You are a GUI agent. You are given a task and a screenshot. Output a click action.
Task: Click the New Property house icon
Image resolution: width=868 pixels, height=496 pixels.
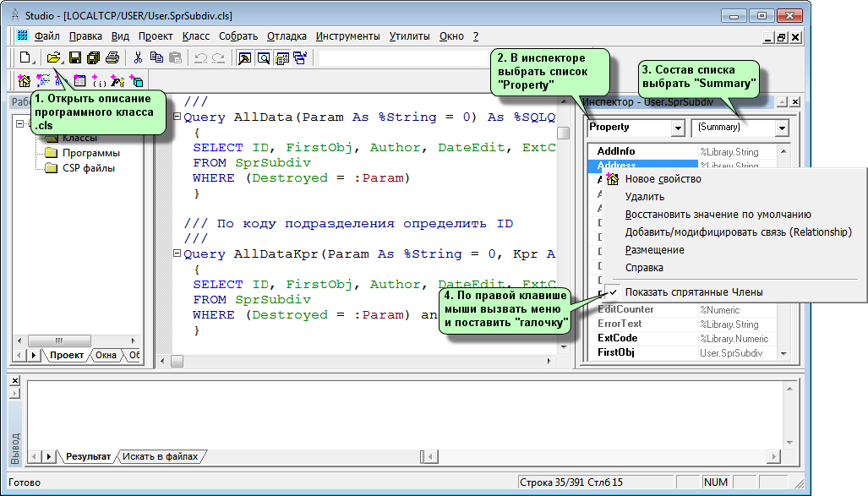24,81
